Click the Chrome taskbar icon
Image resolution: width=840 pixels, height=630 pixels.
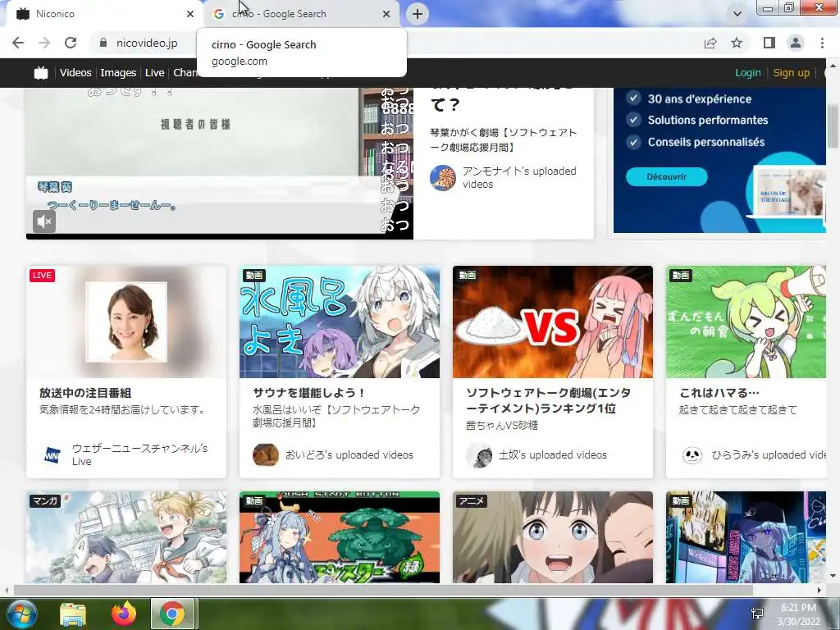172,614
